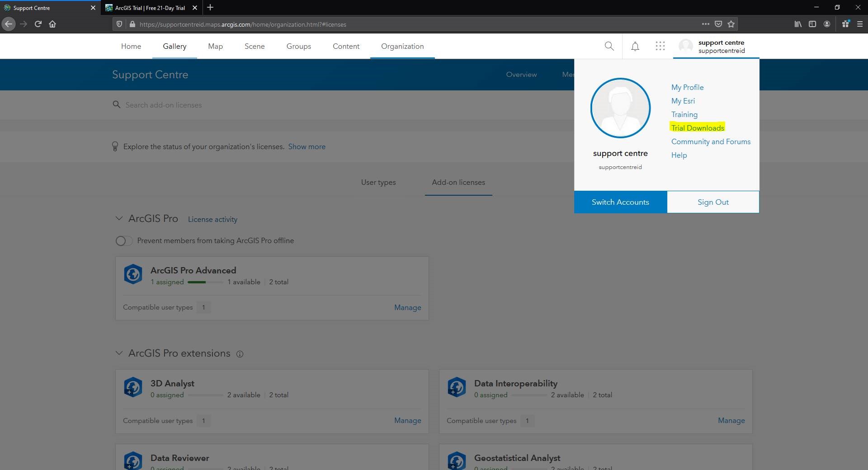Screen dimensions: 868x470
Task: Toggle Prevent members from taking ArcGIS Pro offline
Action: click(124, 241)
